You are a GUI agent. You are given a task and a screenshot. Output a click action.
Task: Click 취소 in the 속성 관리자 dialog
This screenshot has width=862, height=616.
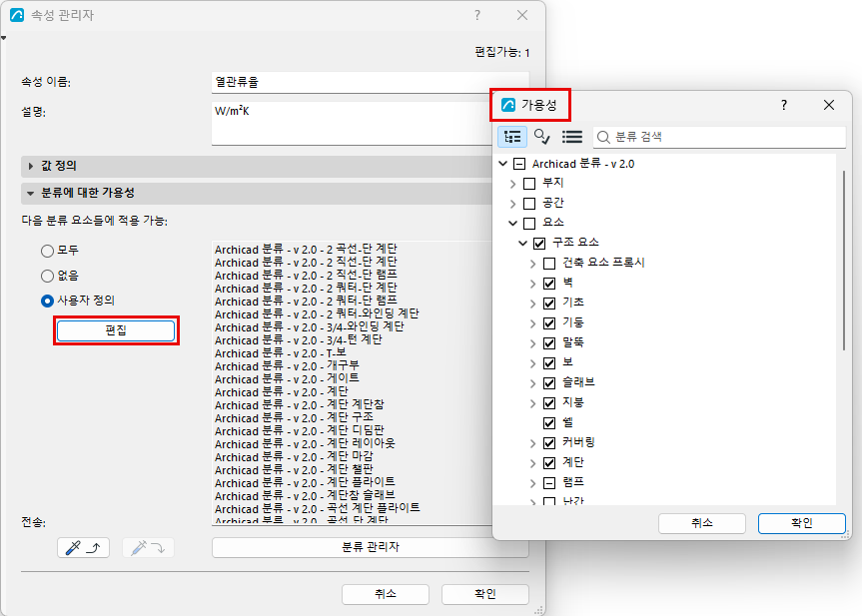tap(386, 594)
